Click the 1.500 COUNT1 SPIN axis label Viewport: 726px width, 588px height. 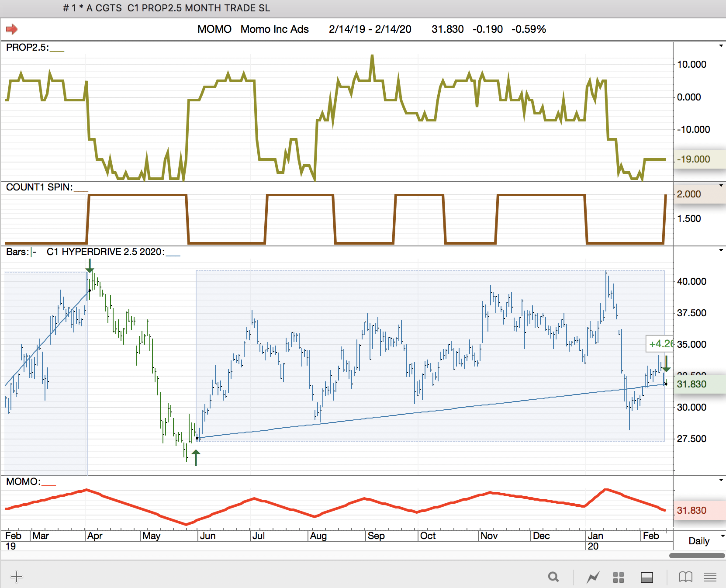689,218
